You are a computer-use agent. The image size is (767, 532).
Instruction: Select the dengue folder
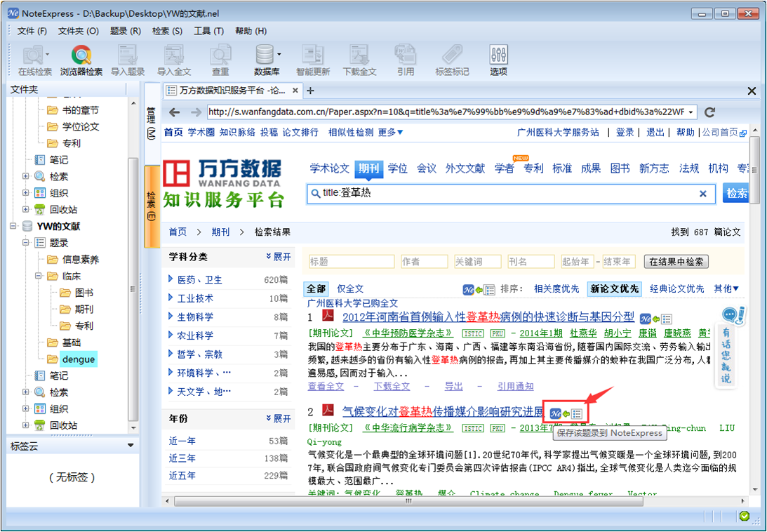[x=79, y=359]
